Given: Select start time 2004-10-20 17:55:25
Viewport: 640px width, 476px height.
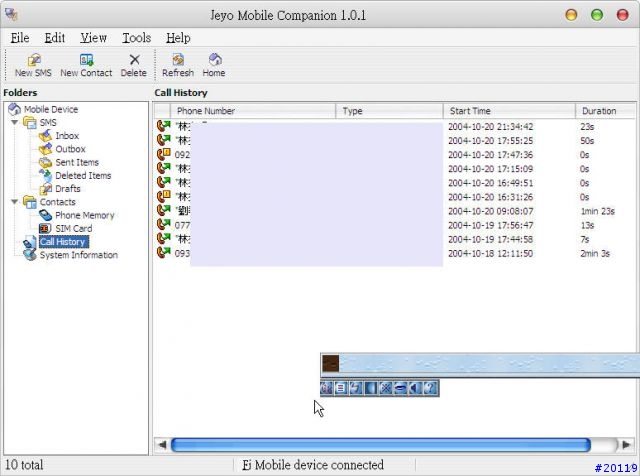Looking at the screenshot, I should pos(491,141).
